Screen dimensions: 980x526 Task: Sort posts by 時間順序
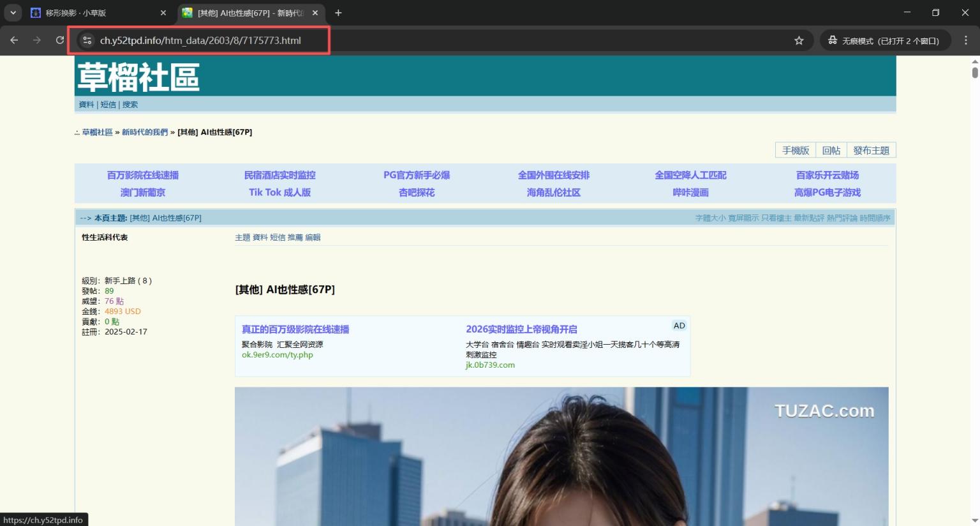click(x=875, y=218)
